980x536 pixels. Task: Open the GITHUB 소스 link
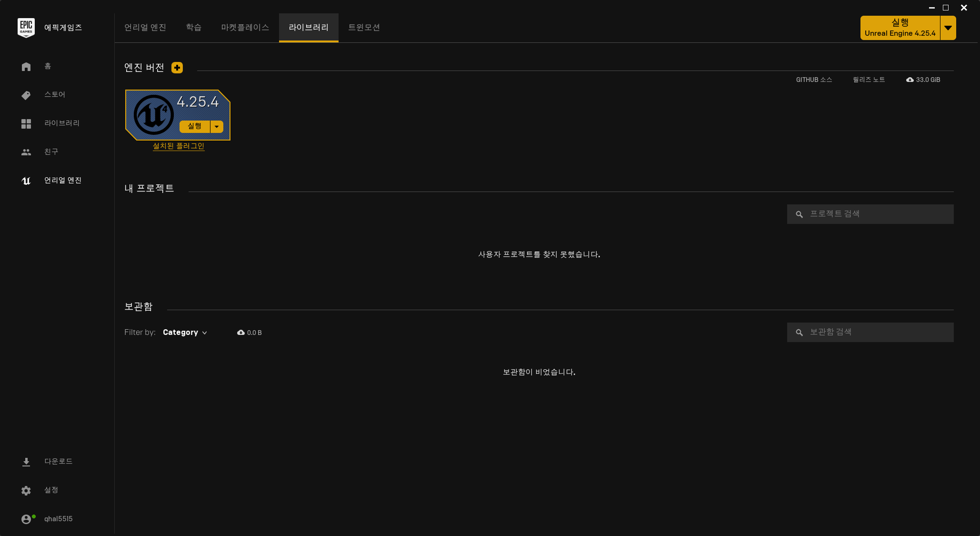click(x=814, y=80)
